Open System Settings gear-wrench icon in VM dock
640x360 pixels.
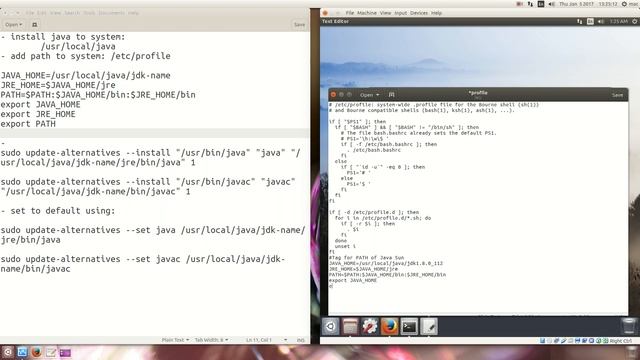coord(370,327)
